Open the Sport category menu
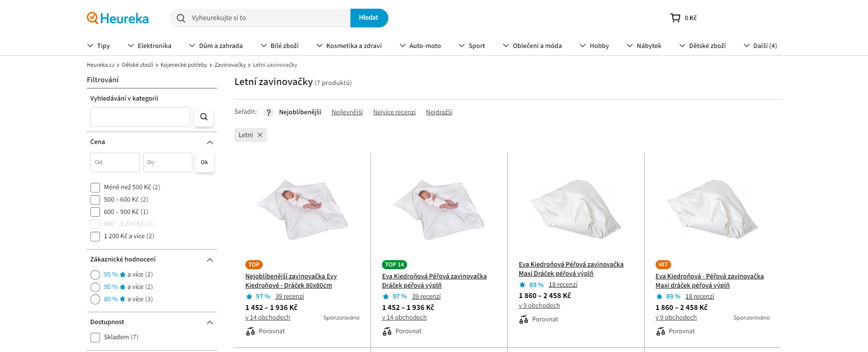 click(472, 46)
